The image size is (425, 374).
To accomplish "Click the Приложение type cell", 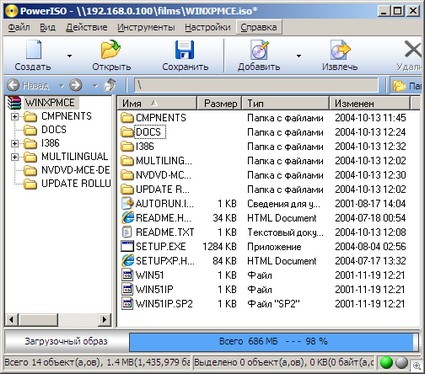I will 274,247.
